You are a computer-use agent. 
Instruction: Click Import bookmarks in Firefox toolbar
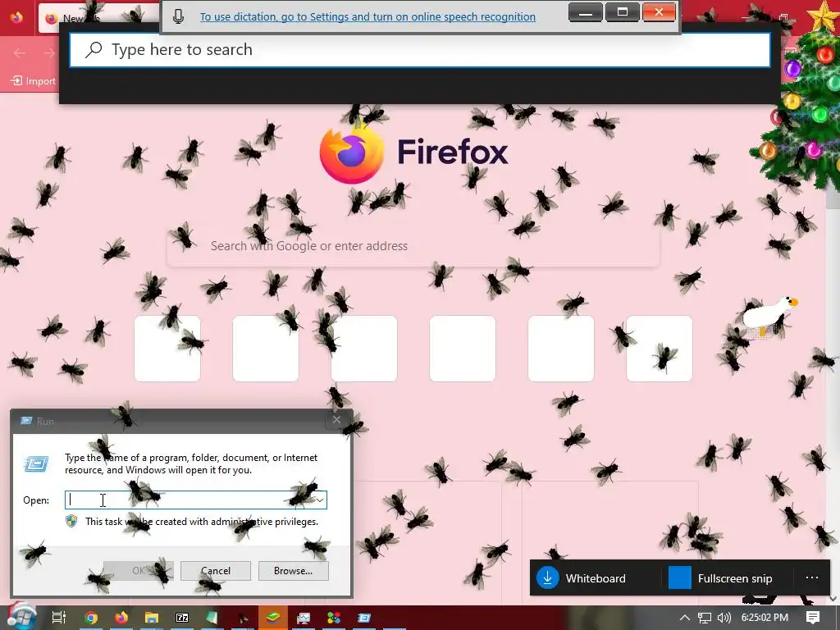click(34, 81)
